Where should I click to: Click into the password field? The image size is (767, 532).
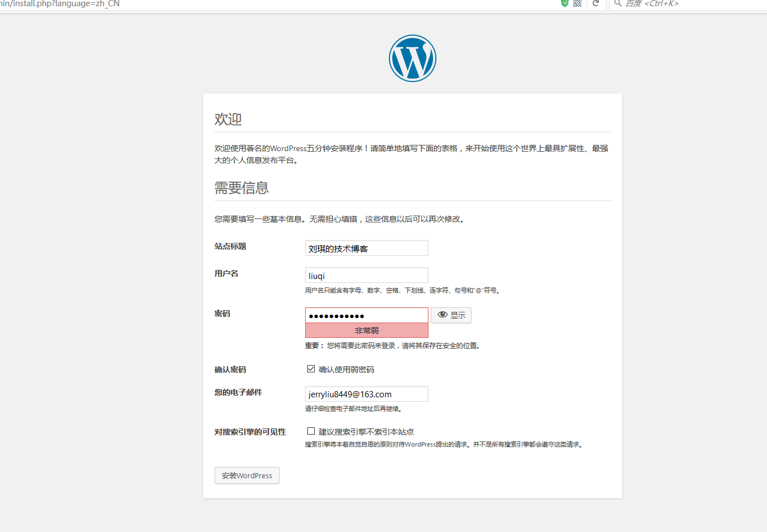tap(367, 315)
